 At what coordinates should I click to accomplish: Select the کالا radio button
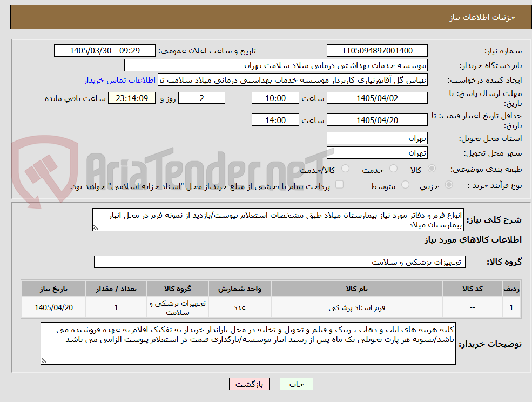[432, 169]
